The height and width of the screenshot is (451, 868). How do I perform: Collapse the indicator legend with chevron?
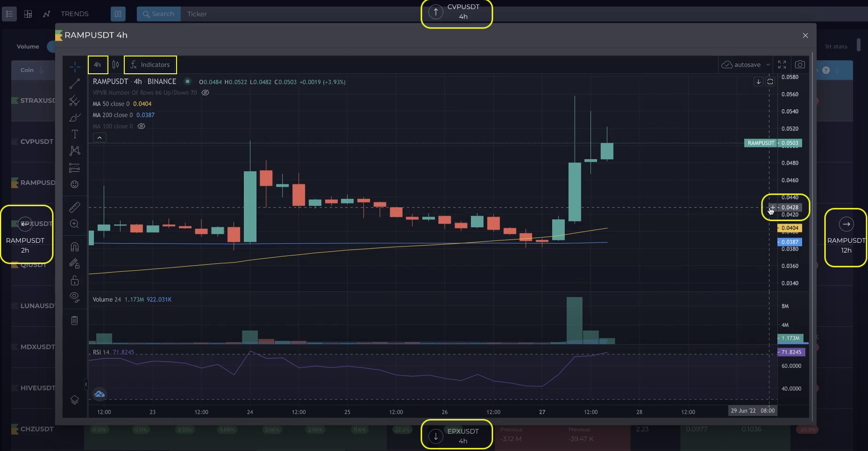pos(100,138)
